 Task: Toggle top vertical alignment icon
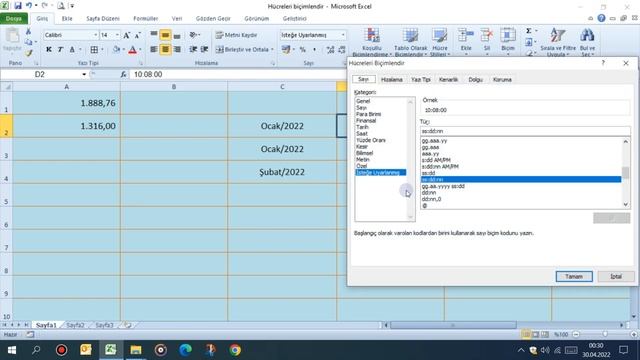(x=154, y=35)
